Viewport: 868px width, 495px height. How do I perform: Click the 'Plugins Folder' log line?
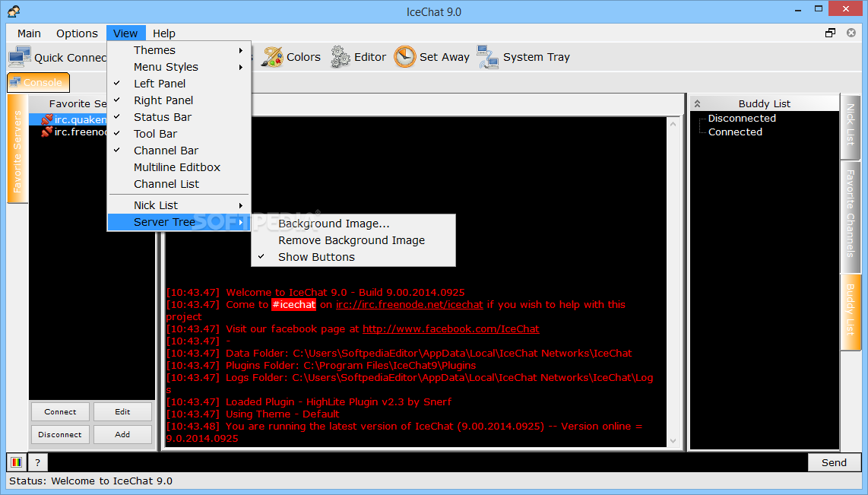point(321,366)
